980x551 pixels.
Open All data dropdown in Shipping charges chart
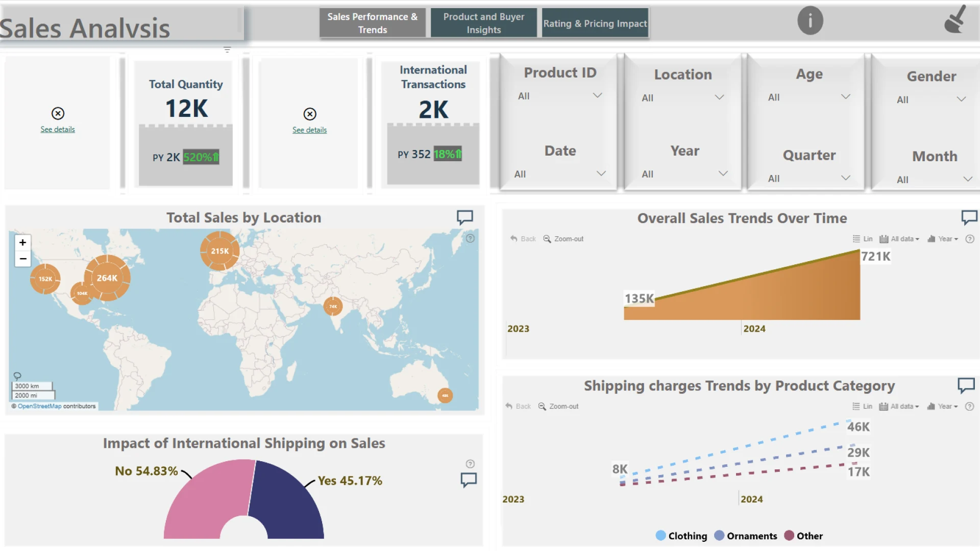pyautogui.click(x=899, y=407)
